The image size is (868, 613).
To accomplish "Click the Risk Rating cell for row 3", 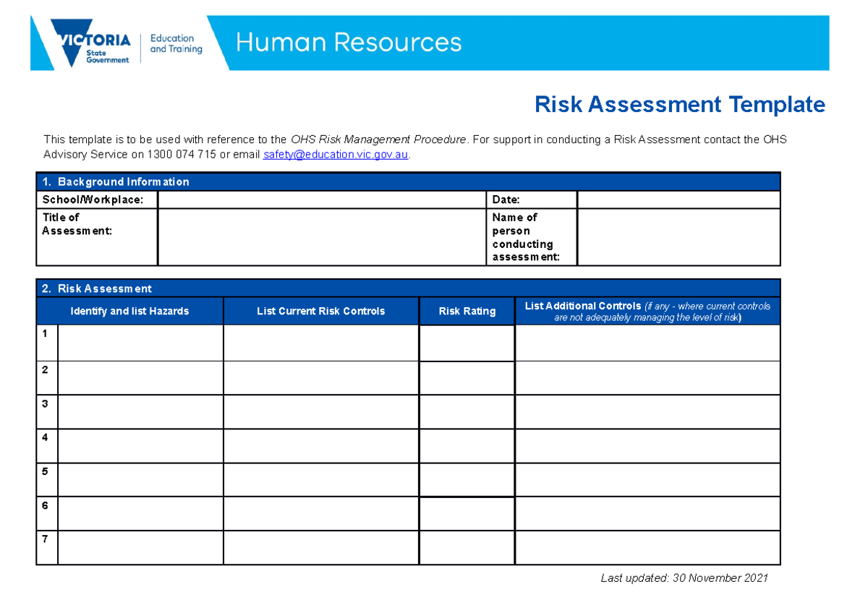I will pyautogui.click(x=467, y=411).
